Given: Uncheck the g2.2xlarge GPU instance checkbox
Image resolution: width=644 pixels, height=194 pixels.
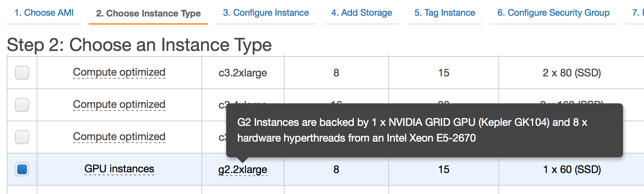Looking at the screenshot, I should tap(22, 169).
